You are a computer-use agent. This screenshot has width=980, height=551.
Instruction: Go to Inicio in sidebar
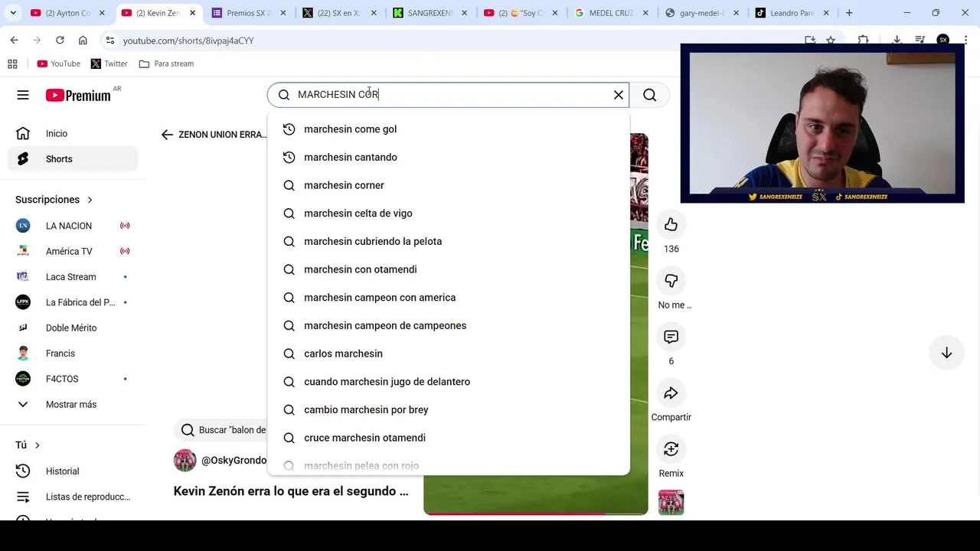(73, 133)
